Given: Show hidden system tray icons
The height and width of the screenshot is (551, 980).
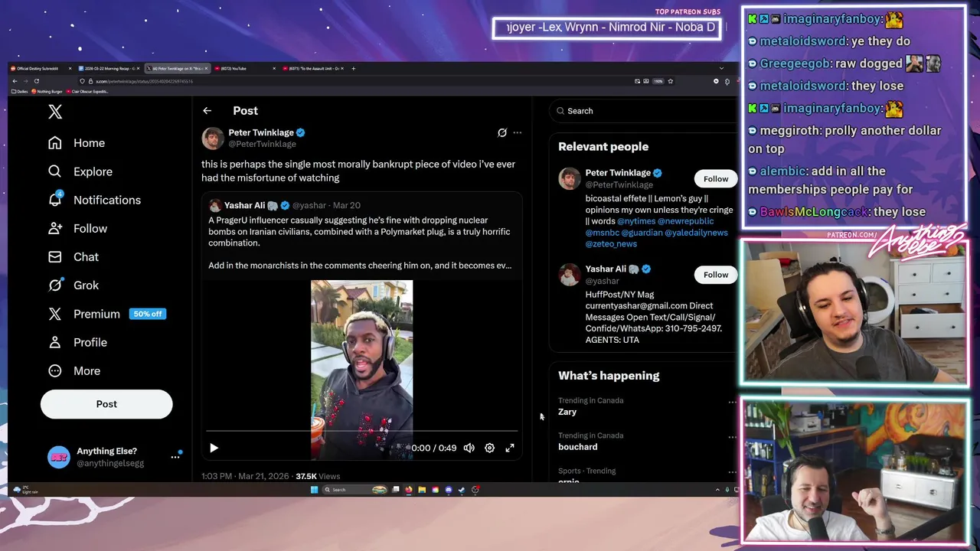Looking at the screenshot, I should 717,490.
